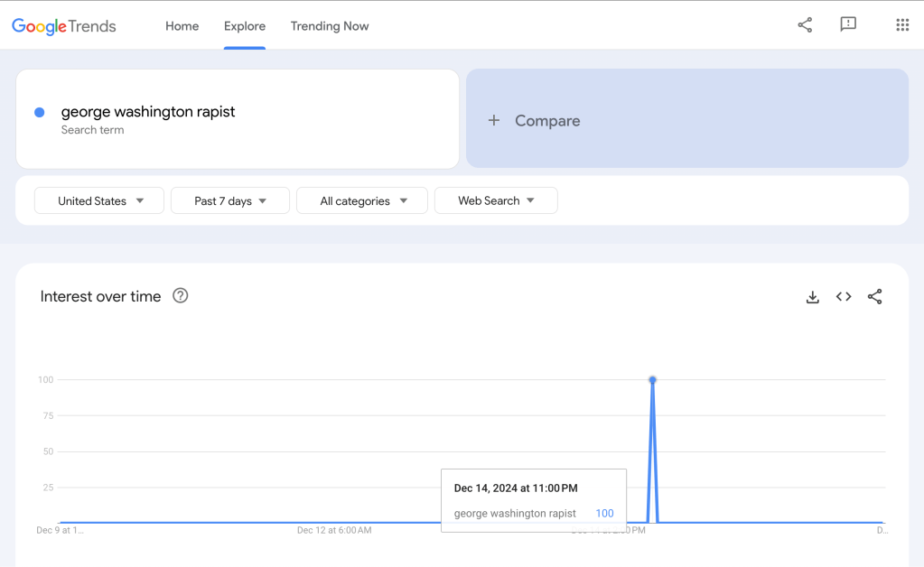The height and width of the screenshot is (567, 924).
Task: Open the All categories dropdown
Action: (362, 200)
